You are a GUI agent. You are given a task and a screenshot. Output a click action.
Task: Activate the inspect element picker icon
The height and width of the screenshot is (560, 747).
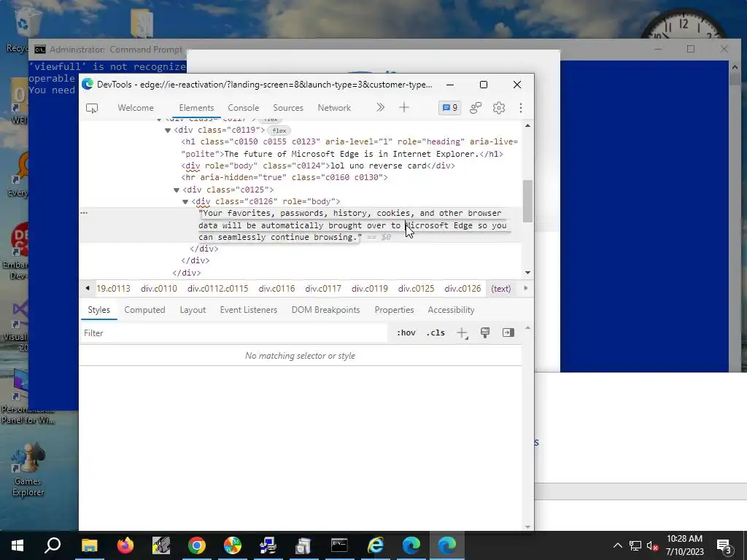pos(92,108)
